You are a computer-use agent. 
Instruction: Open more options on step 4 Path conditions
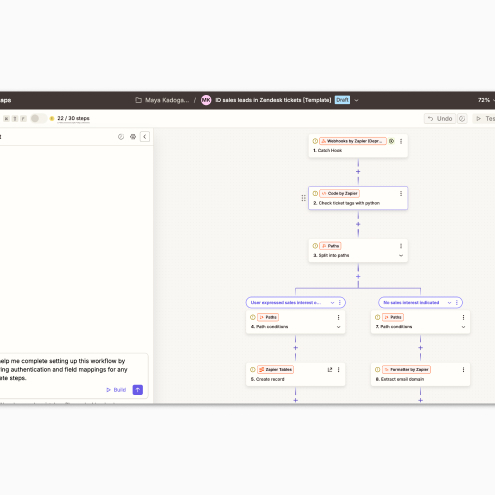[x=338, y=317]
